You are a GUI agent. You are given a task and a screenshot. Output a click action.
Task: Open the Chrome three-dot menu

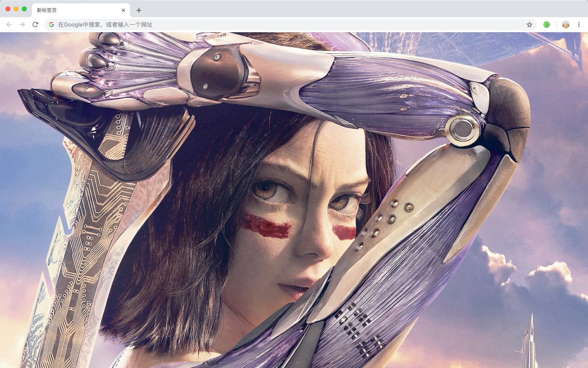pos(579,24)
